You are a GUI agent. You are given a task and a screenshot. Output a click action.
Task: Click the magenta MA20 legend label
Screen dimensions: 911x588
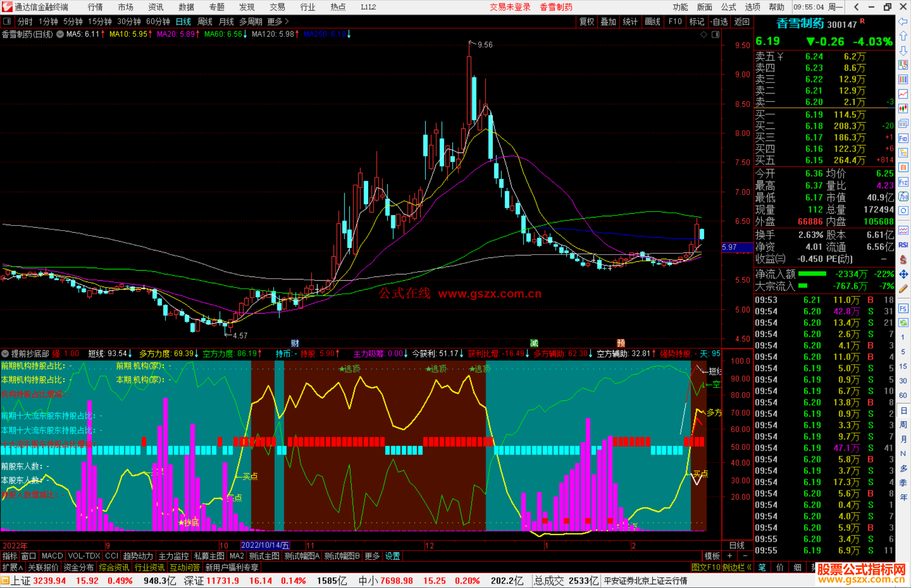click(x=176, y=34)
